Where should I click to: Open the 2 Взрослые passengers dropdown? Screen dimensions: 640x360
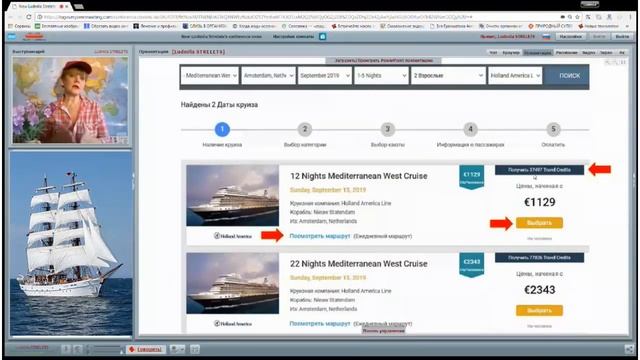coord(448,76)
